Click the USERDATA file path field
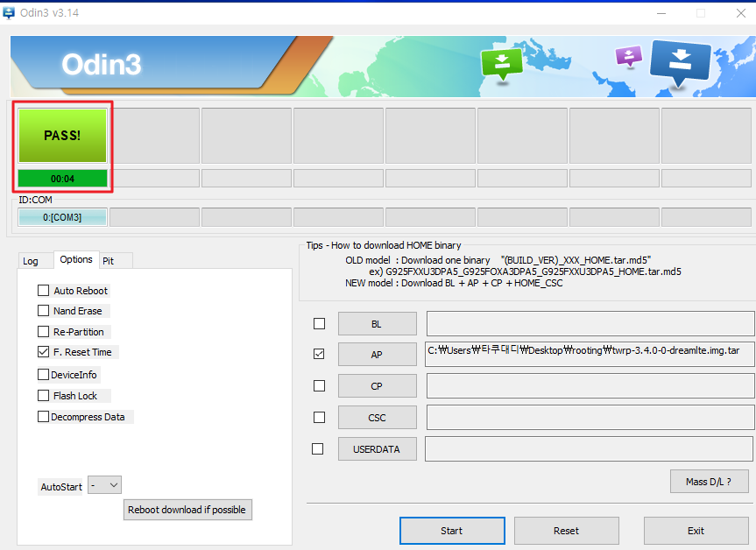Image resolution: width=756 pixels, height=550 pixels. click(x=589, y=448)
